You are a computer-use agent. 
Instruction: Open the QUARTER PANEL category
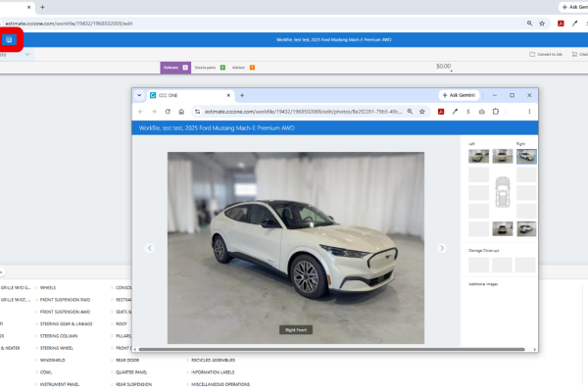click(x=131, y=372)
